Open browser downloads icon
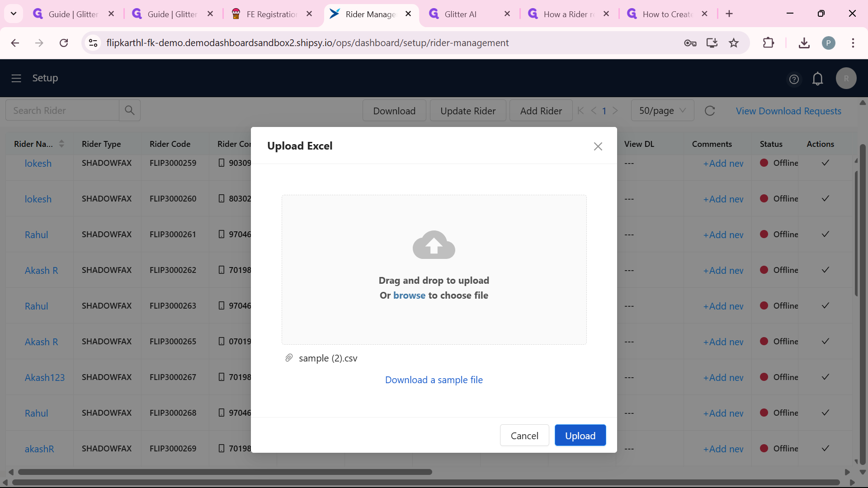Viewport: 868px width, 488px height. pyautogui.click(x=804, y=43)
